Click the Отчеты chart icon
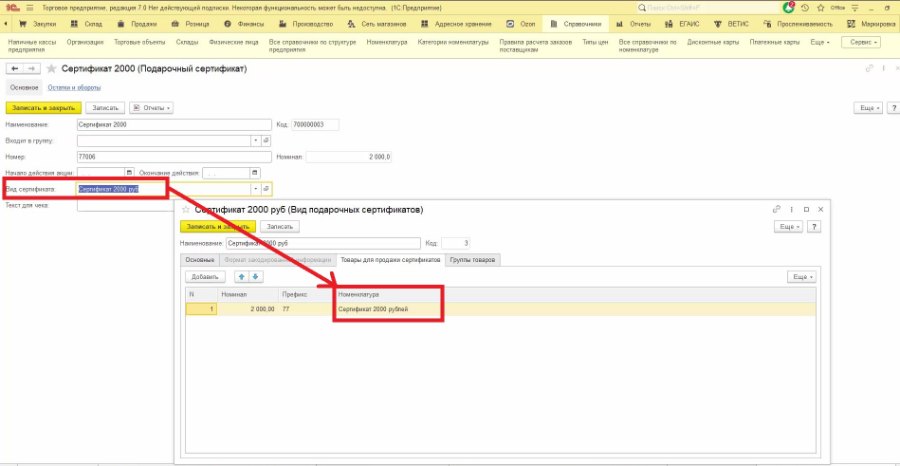Image resolution: width=900 pixels, height=466 pixels. click(x=619, y=24)
